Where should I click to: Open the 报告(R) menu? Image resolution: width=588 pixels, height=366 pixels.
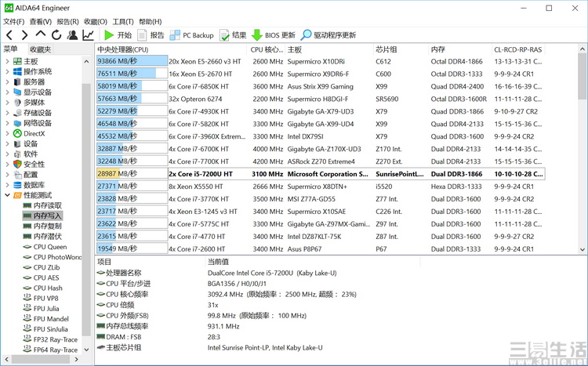click(x=67, y=21)
